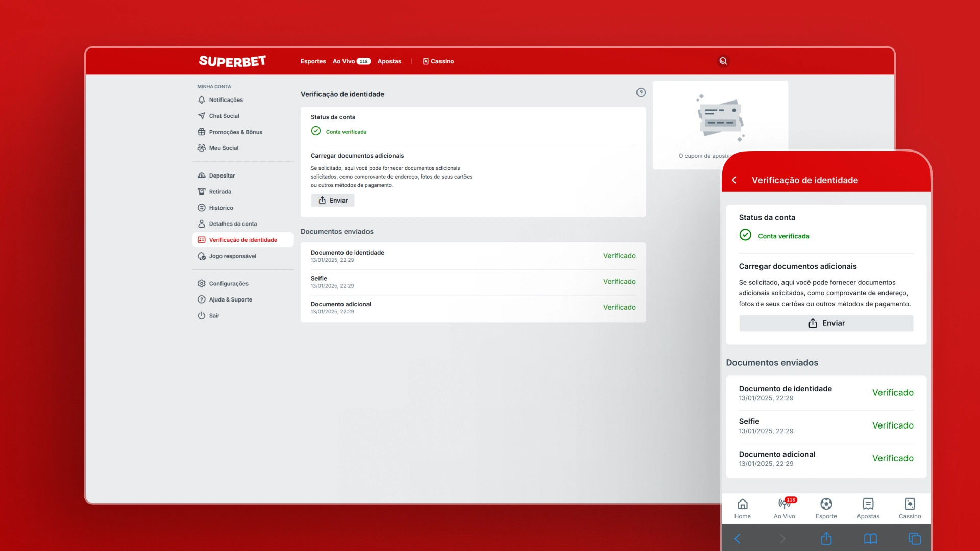Expand the Apostas mobile bottom nav item
This screenshot has width=980, height=551.
coord(868,508)
